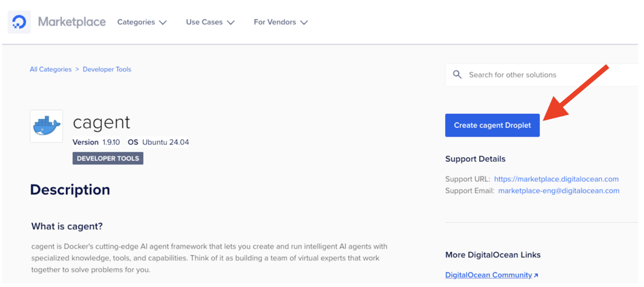
Task: Click the What is cagent heading
Action: (x=66, y=226)
